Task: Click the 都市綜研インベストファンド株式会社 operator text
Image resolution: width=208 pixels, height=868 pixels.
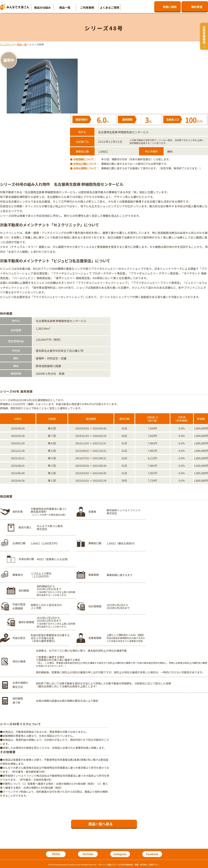Action: pyautogui.click(x=123, y=511)
